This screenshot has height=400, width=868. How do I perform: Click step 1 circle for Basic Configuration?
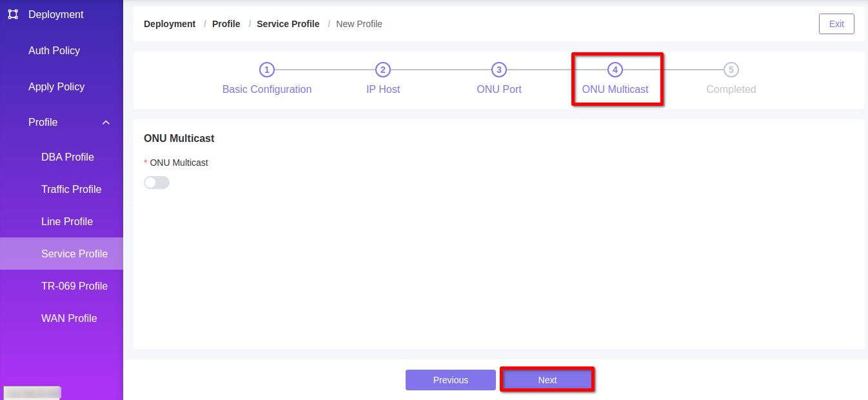pyautogui.click(x=267, y=70)
